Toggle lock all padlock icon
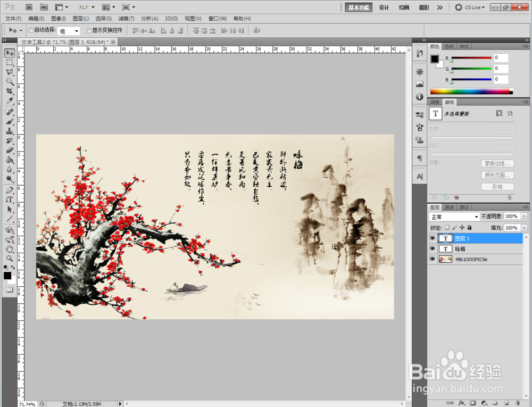Screen dimensions: 532x407 coord(470,228)
